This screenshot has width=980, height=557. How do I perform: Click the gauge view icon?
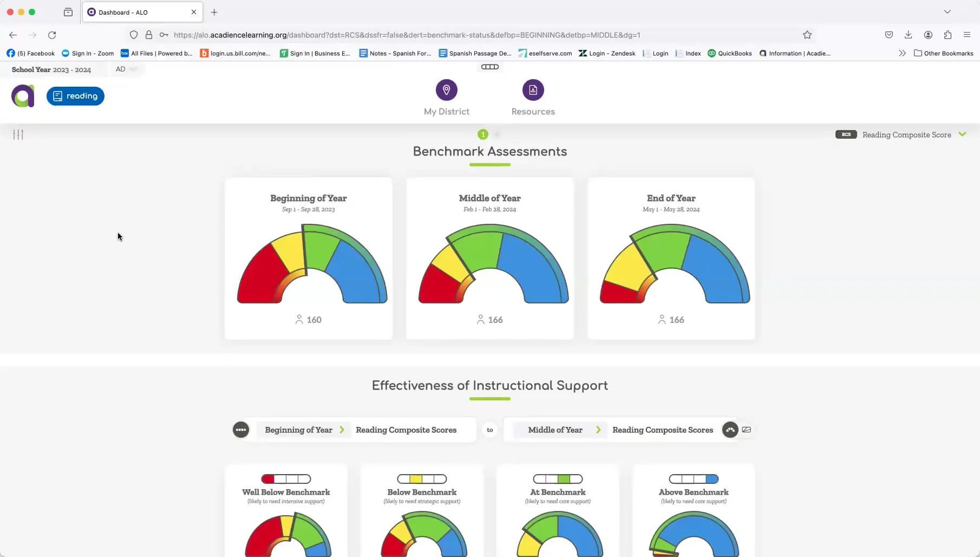coord(730,430)
